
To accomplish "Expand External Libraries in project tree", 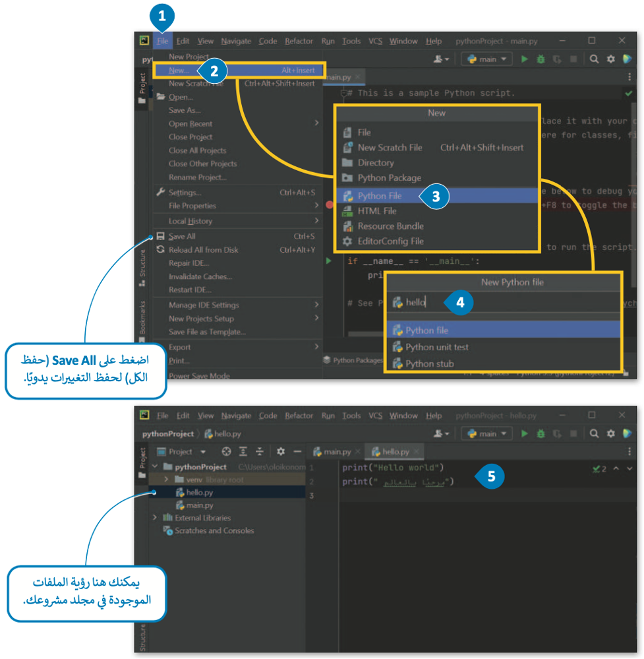I will click(x=155, y=517).
